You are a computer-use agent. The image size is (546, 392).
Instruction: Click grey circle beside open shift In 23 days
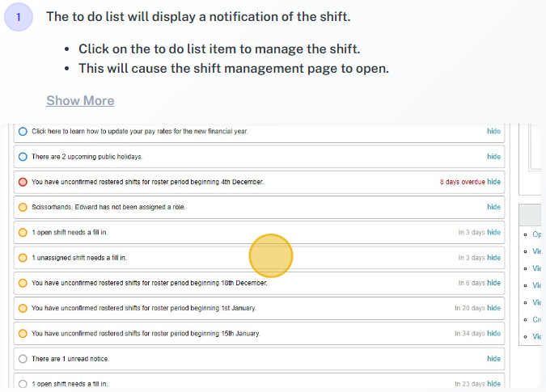tap(23, 384)
